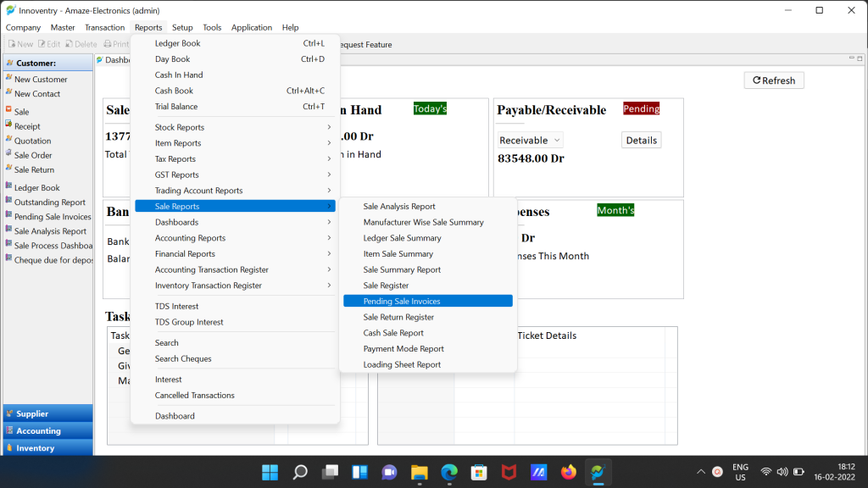Image resolution: width=868 pixels, height=488 pixels.
Task: Select the Dashboard tab
Action: pos(114,60)
